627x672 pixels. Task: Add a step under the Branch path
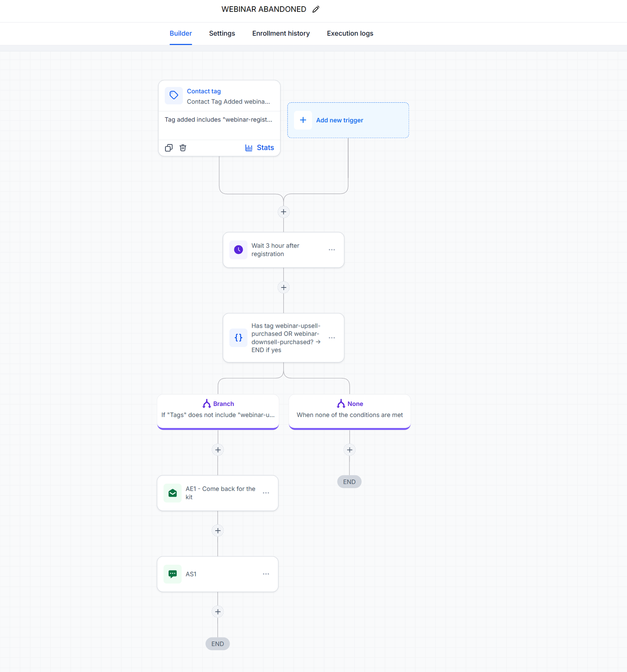[218, 450]
